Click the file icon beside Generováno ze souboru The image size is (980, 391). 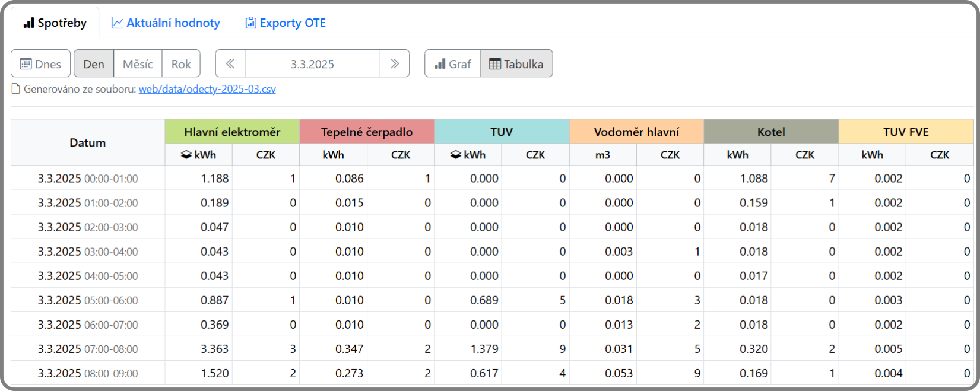tap(16, 89)
